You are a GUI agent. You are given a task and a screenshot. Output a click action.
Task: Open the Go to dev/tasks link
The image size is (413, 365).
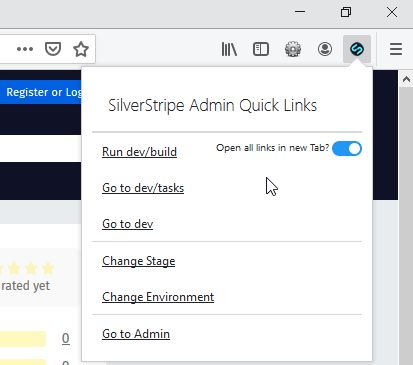143,188
